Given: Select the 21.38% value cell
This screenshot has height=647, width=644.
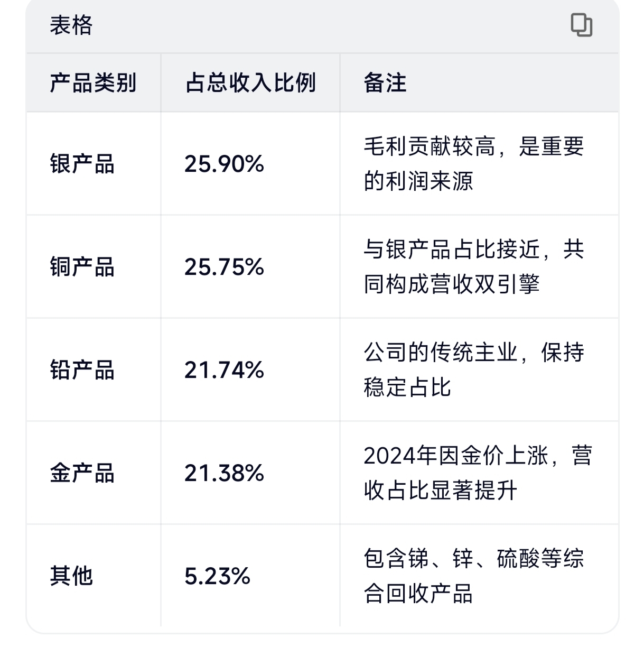Looking at the screenshot, I should (x=225, y=473).
